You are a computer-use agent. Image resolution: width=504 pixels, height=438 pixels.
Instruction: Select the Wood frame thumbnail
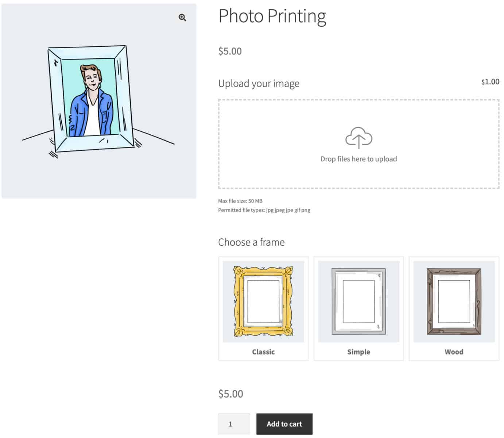coord(454,301)
